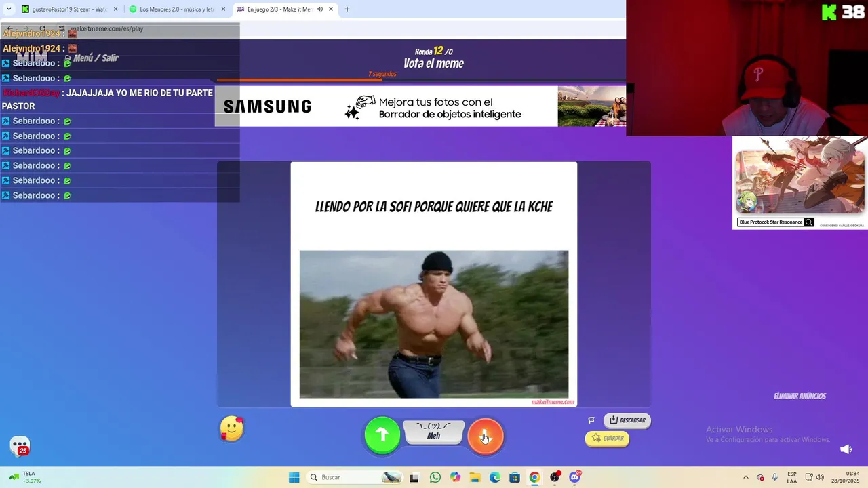The image size is (868, 488).
Task: Open the chat bubble with 23 badge
Action: (x=20, y=446)
